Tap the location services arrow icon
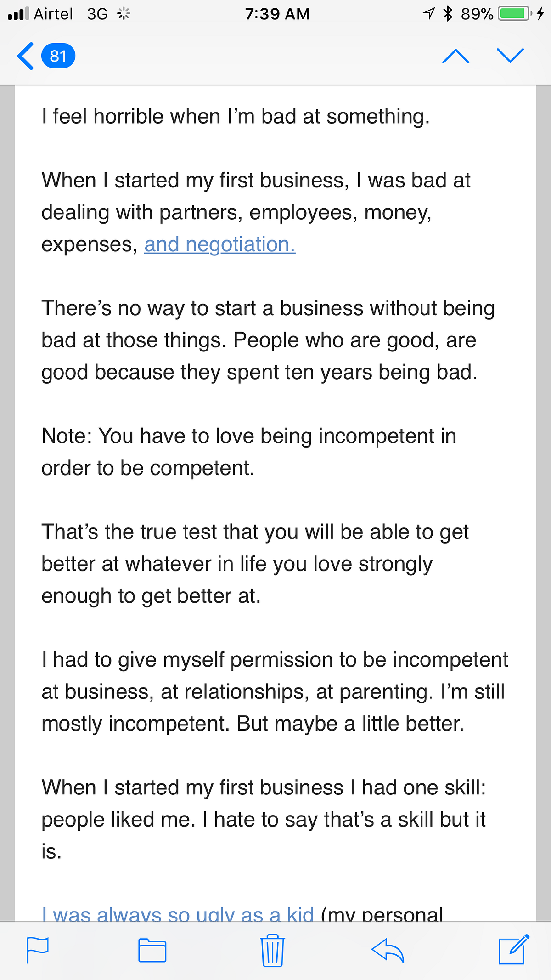551x980 pixels. pos(428,14)
